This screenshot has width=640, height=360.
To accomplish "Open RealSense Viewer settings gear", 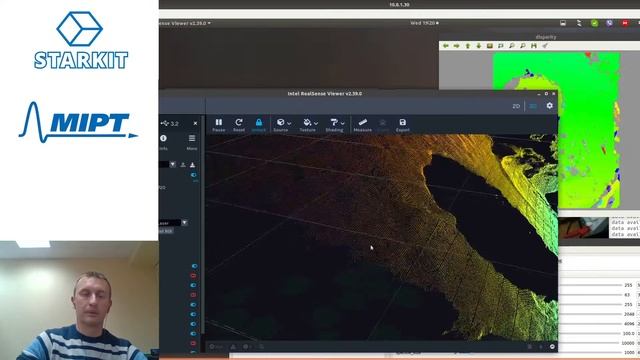I will [549, 106].
